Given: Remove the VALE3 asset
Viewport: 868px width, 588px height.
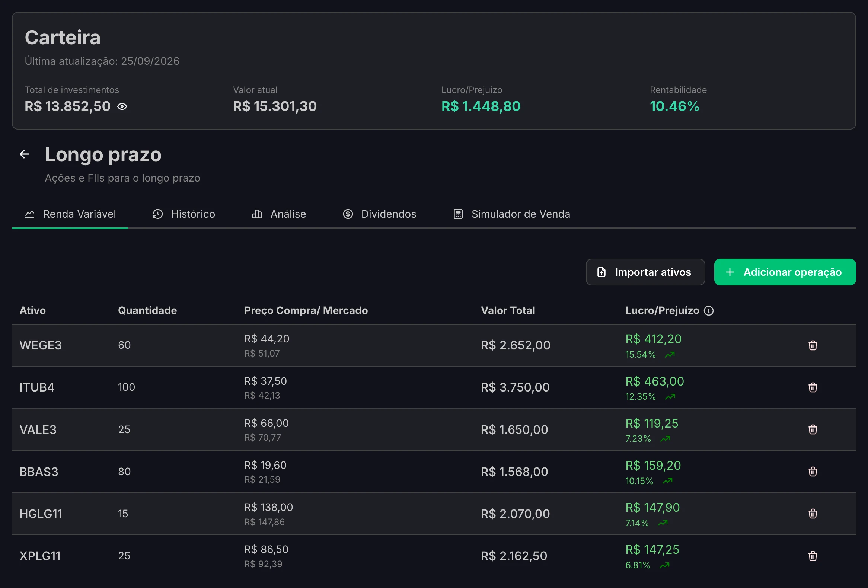Looking at the screenshot, I should 813,430.
